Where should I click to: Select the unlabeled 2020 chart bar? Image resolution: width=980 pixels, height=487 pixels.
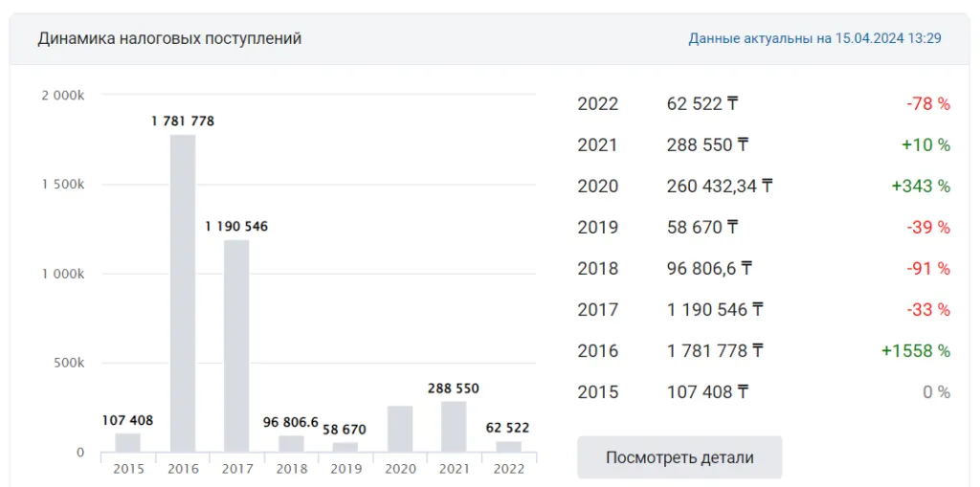[400, 429]
